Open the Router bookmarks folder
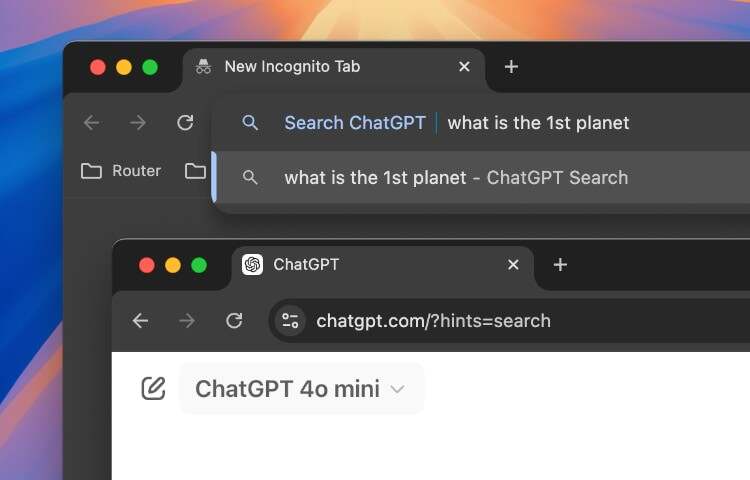Screen dimensions: 750x480 [x=121, y=171]
